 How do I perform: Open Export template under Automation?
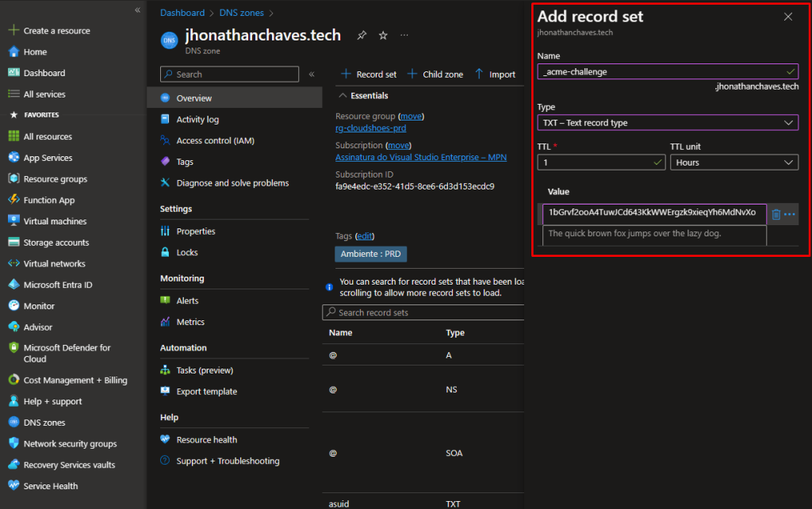pyautogui.click(x=207, y=392)
